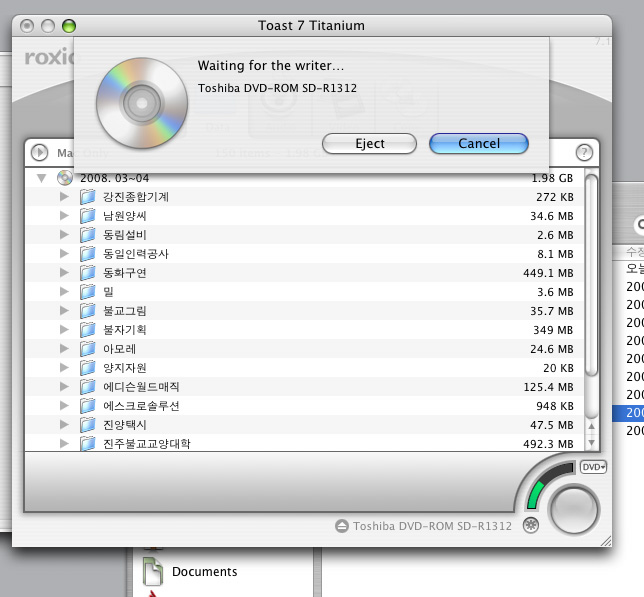Open the DVD disc type dropdown
644x597 pixels.
point(594,467)
